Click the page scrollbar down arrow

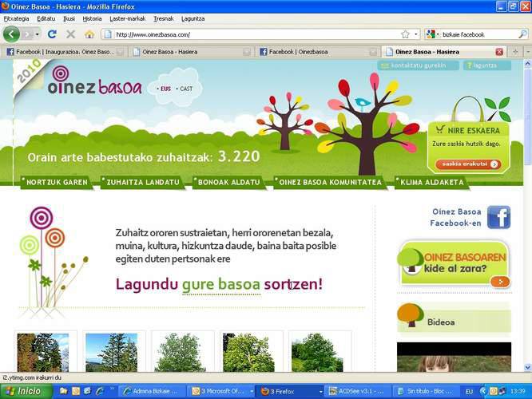[x=527, y=367]
